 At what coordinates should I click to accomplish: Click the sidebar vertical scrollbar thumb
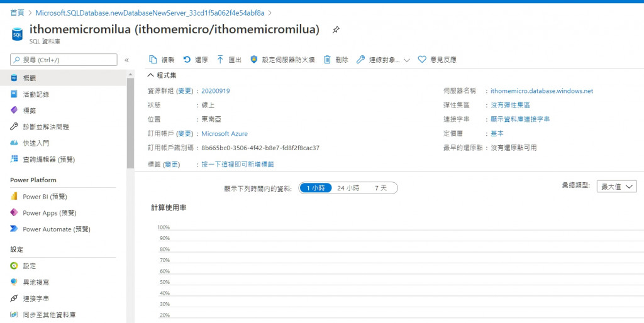point(130,123)
